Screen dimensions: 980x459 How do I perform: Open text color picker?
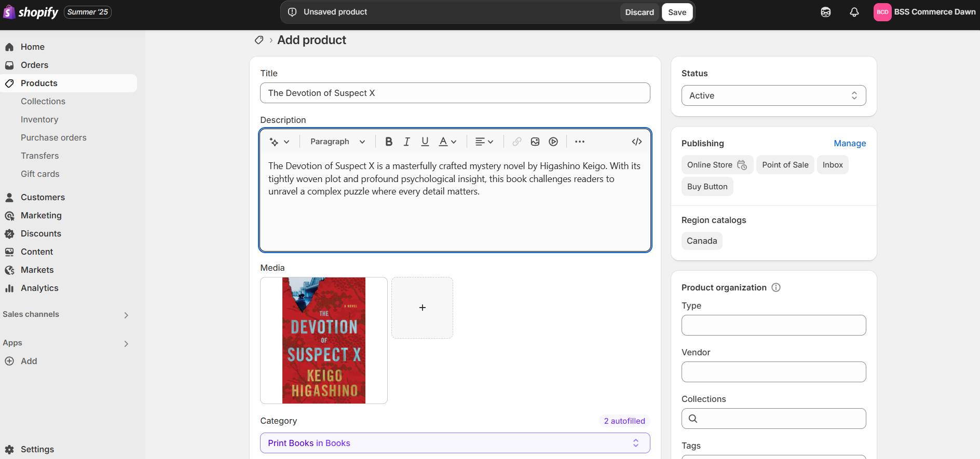point(447,142)
